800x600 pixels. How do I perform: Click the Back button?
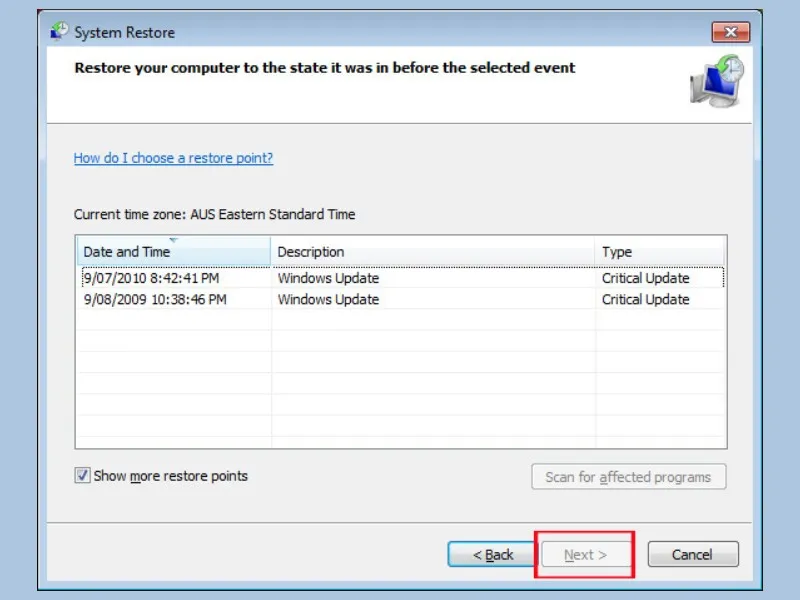pyautogui.click(x=491, y=555)
